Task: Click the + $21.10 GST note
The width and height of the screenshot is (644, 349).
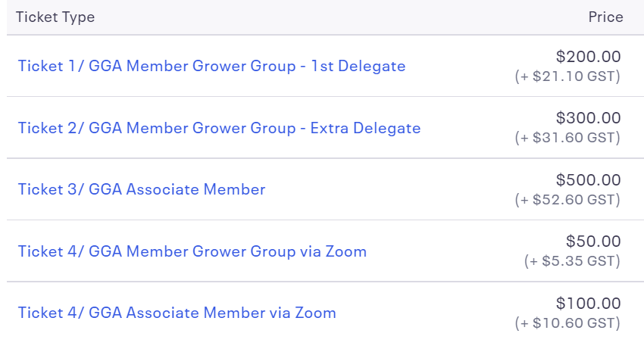Action: (567, 76)
